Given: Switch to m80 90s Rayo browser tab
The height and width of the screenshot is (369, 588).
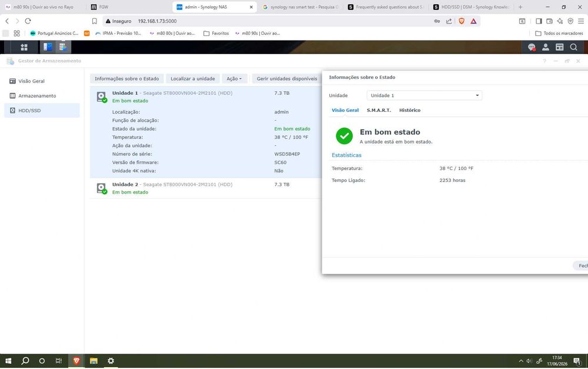Looking at the screenshot, I should (x=43, y=6).
